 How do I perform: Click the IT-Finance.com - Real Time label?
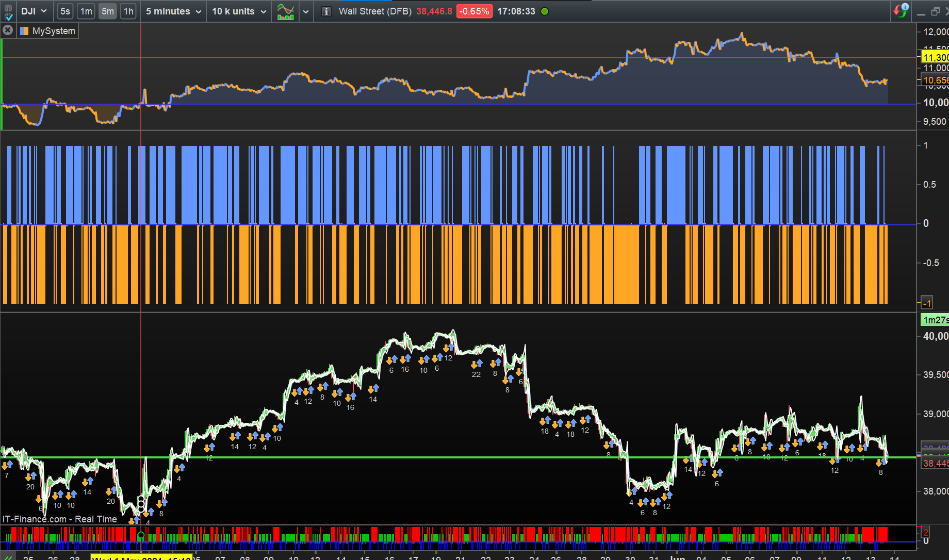(60, 519)
